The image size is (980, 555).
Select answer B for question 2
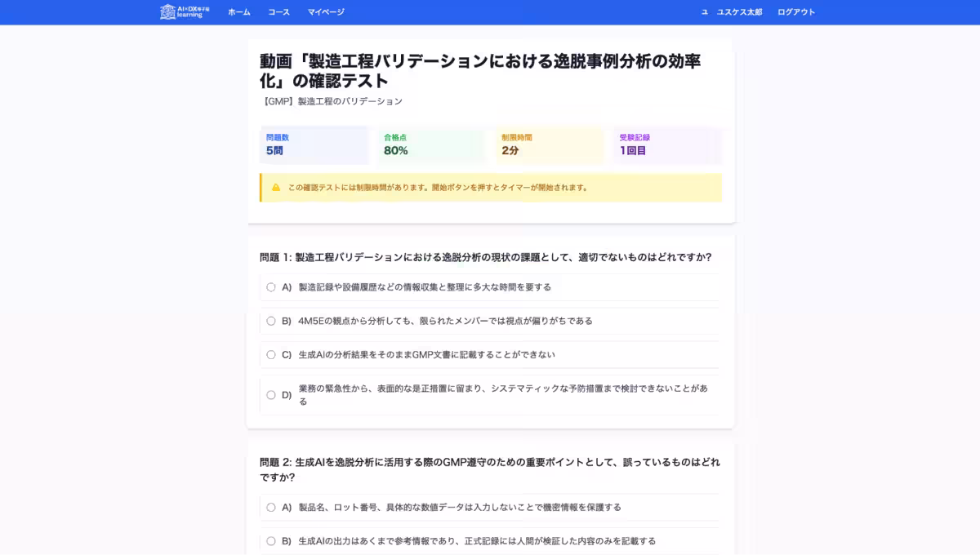[270, 540]
